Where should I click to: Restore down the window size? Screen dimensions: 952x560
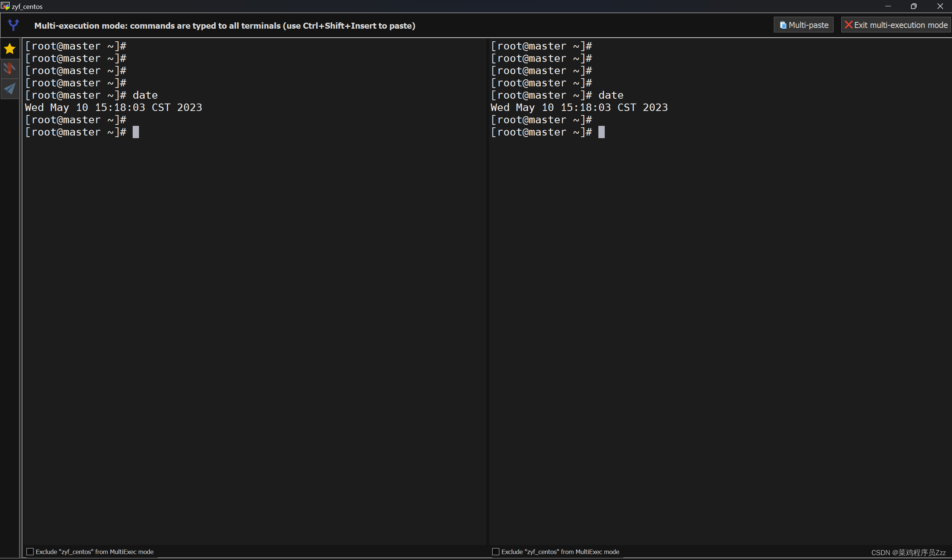click(914, 6)
